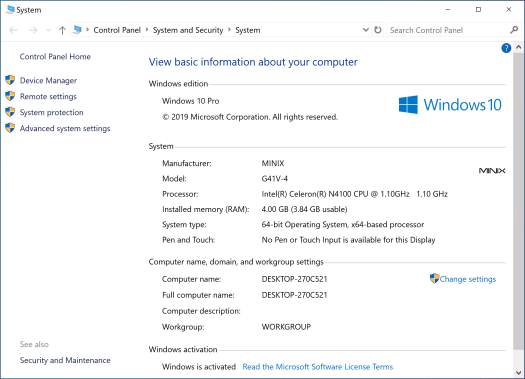525x379 pixels.
Task: Open Advanced system settings
Action: (x=65, y=129)
